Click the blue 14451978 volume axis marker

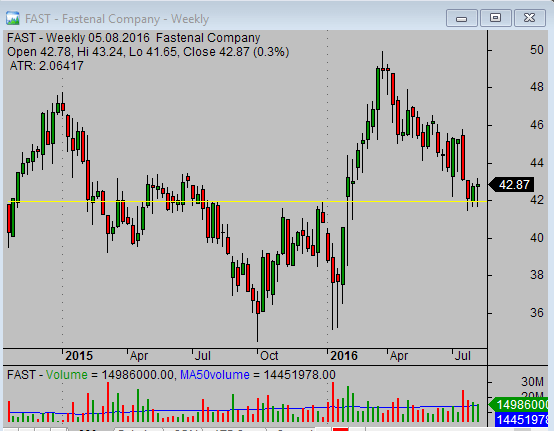click(522, 420)
